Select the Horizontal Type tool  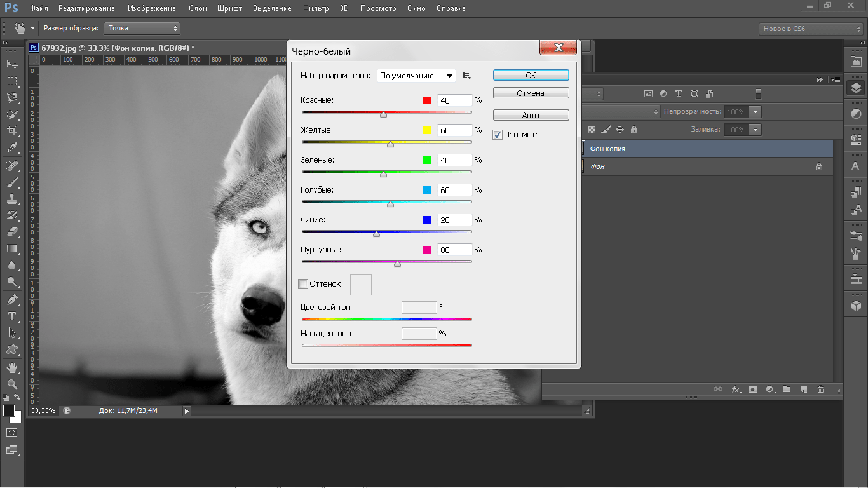click(x=12, y=316)
